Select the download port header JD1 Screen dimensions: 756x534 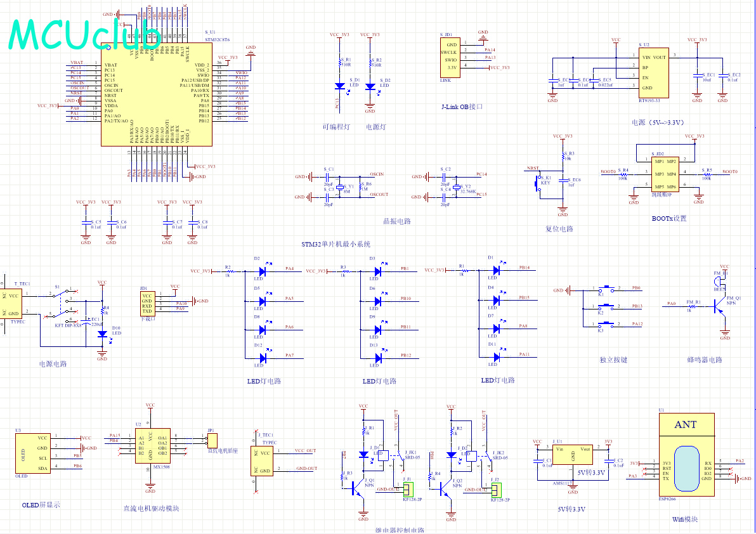[x=147, y=303]
